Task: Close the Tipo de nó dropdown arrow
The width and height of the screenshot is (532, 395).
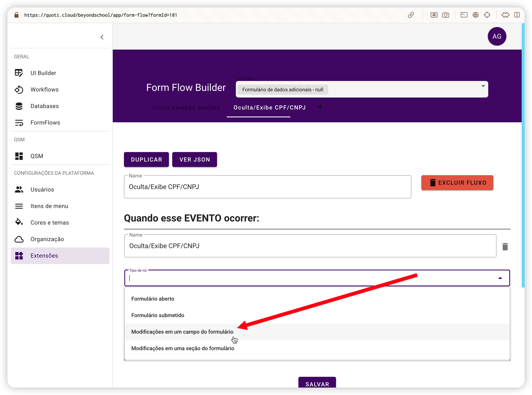Action: click(x=500, y=278)
